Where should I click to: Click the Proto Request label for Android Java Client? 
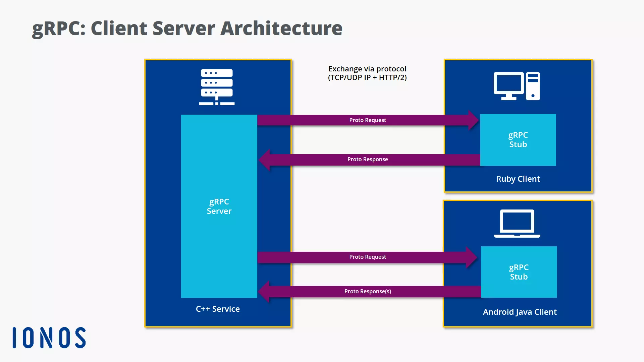click(367, 256)
